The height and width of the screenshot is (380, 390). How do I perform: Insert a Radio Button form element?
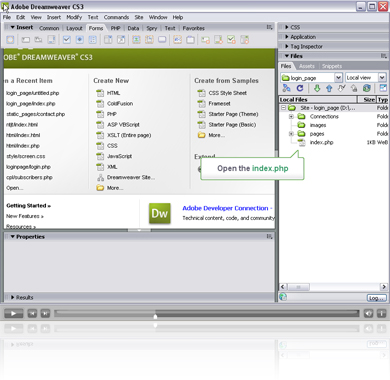click(80, 40)
